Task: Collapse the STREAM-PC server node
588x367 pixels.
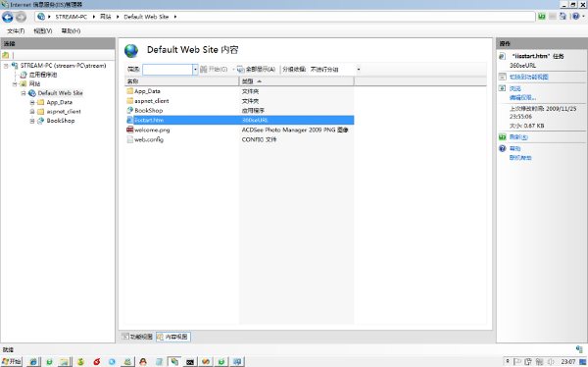Action: (6, 66)
